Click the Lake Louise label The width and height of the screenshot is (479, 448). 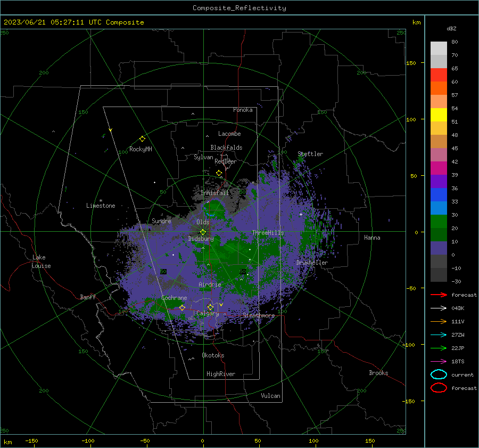click(x=42, y=262)
